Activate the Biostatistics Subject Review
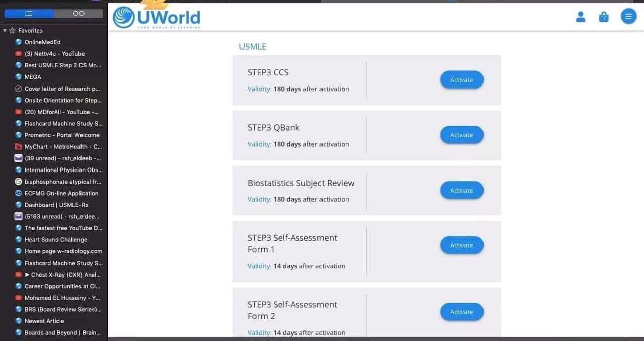The image size is (644, 341). pos(461,190)
